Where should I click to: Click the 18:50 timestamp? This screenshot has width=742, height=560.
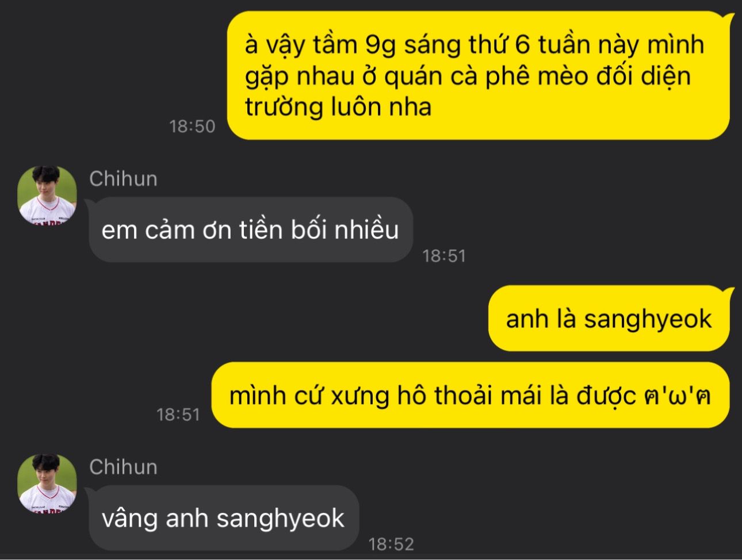click(x=192, y=126)
